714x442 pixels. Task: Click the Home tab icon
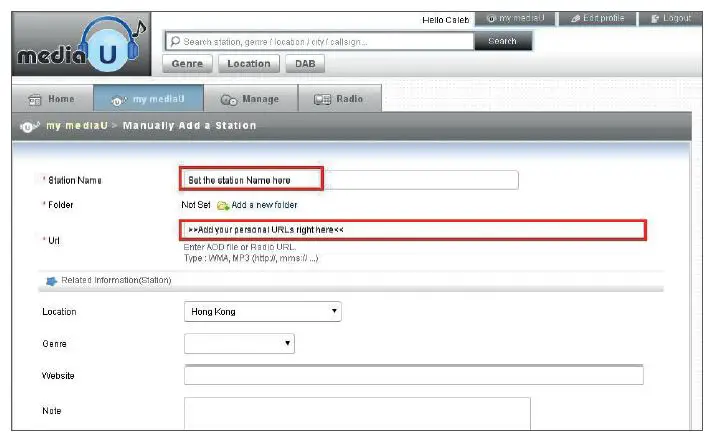pos(35,100)
